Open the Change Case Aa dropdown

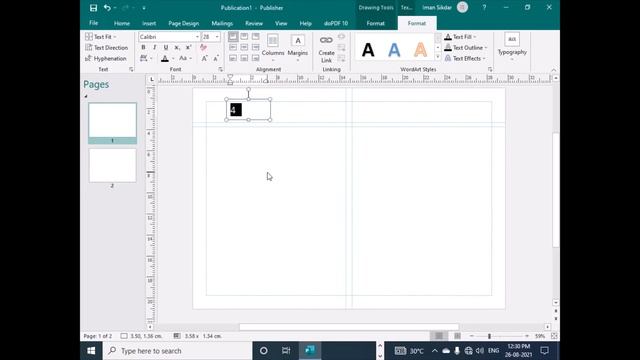tap(185, 58)
